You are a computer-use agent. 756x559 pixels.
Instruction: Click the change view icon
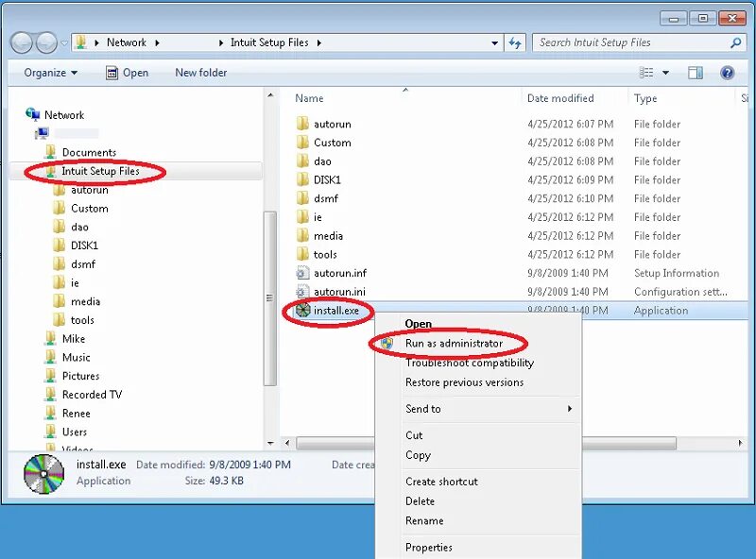(646, 73)
